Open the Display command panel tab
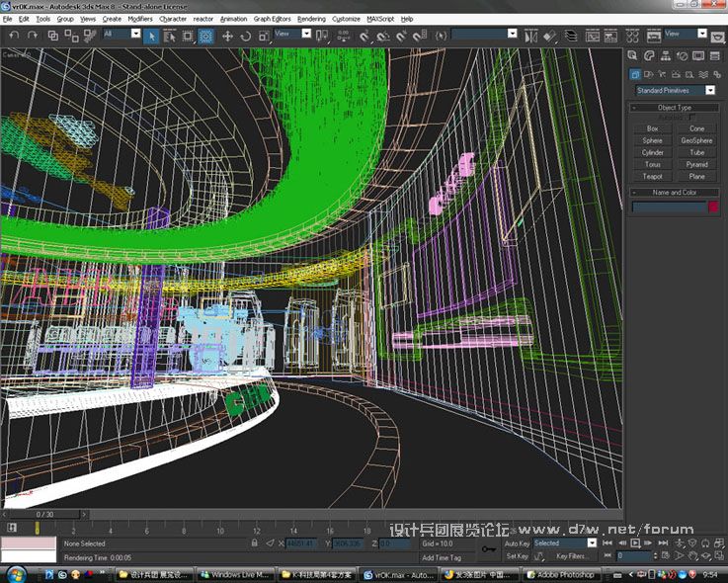Image resolution: width=728 pixels, height=583 pixels. click(699, 55)
